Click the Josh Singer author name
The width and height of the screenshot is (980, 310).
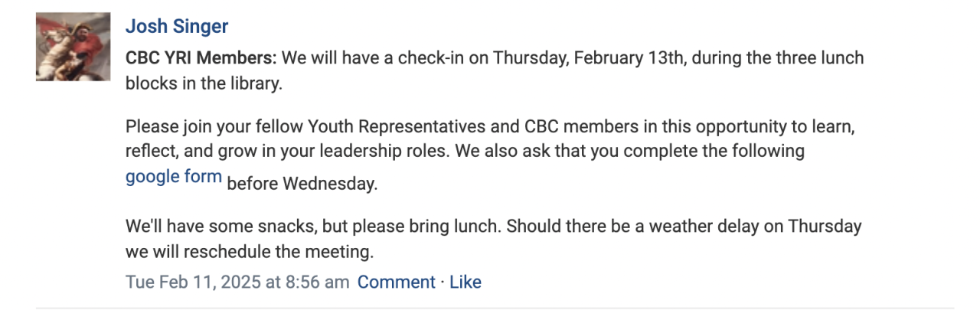coord(177,27)
